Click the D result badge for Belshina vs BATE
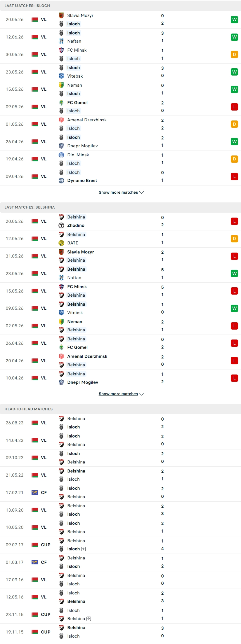Viewport: 241px width, 644px height. click(234, 239)
